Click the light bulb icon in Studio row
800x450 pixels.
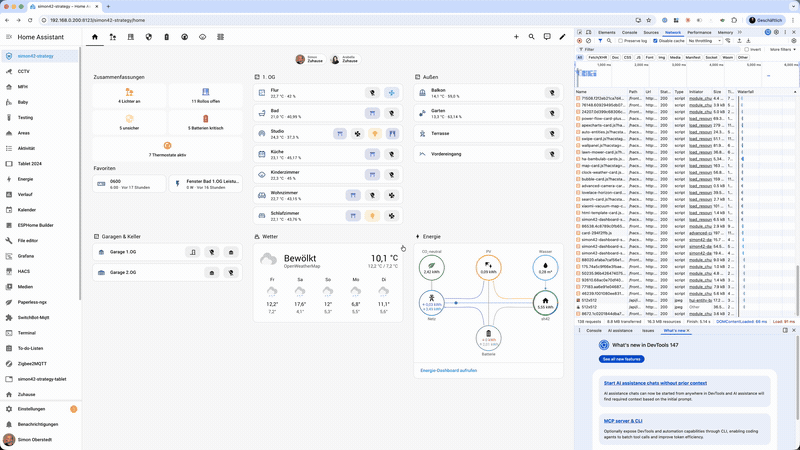point(375,134)
